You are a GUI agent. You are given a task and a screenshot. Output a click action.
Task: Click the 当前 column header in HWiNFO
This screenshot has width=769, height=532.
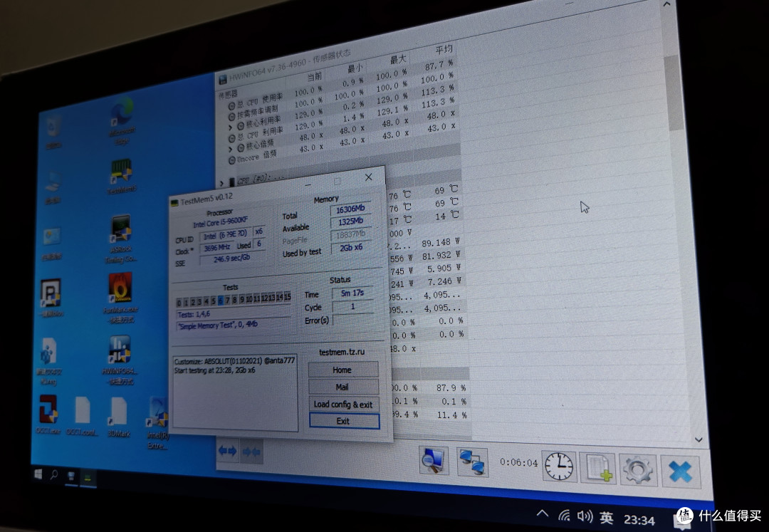(315, 76)
